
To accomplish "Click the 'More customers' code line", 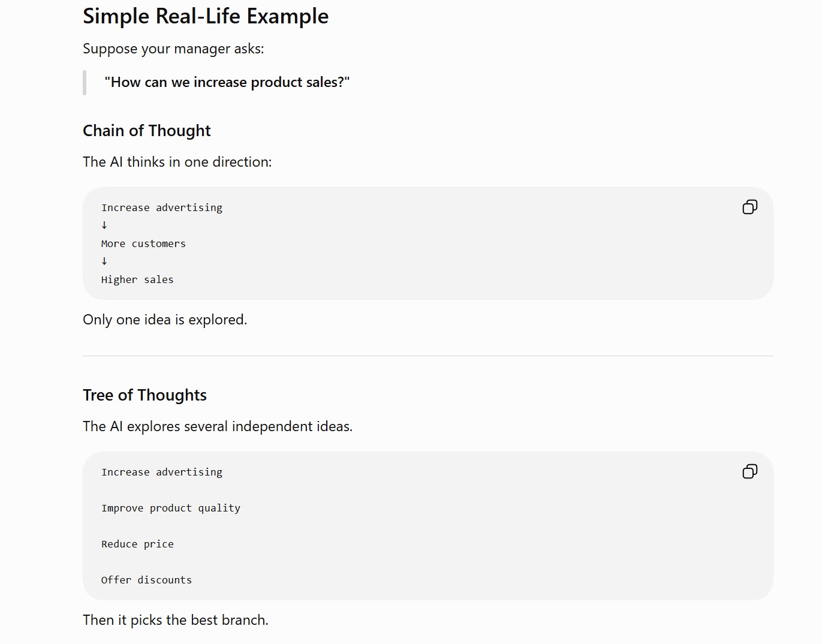I will point(143,243).
